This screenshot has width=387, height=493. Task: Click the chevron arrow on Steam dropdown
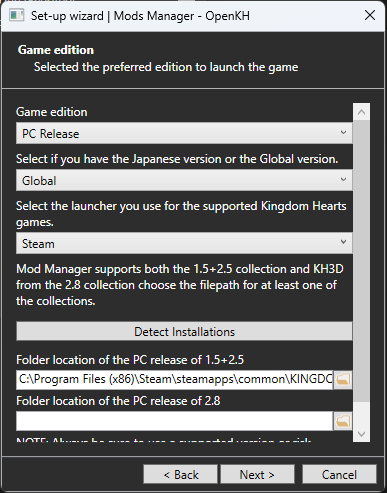(x=343, y=242)
